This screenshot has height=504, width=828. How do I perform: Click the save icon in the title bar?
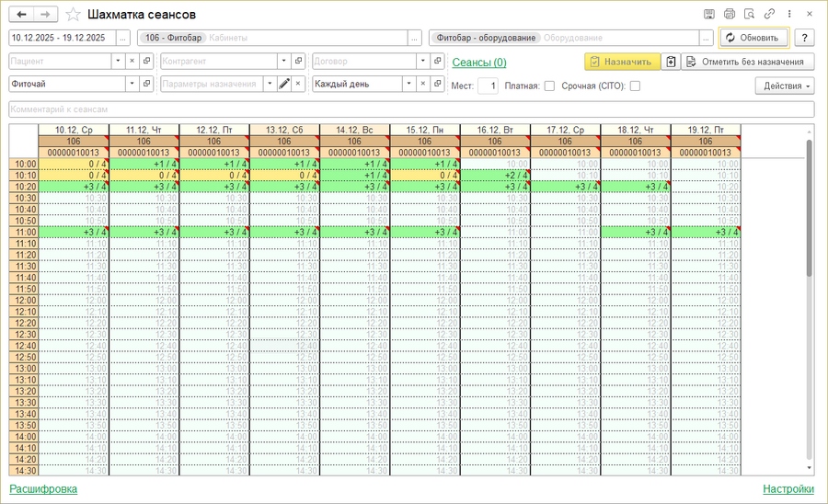coord(709,15)
